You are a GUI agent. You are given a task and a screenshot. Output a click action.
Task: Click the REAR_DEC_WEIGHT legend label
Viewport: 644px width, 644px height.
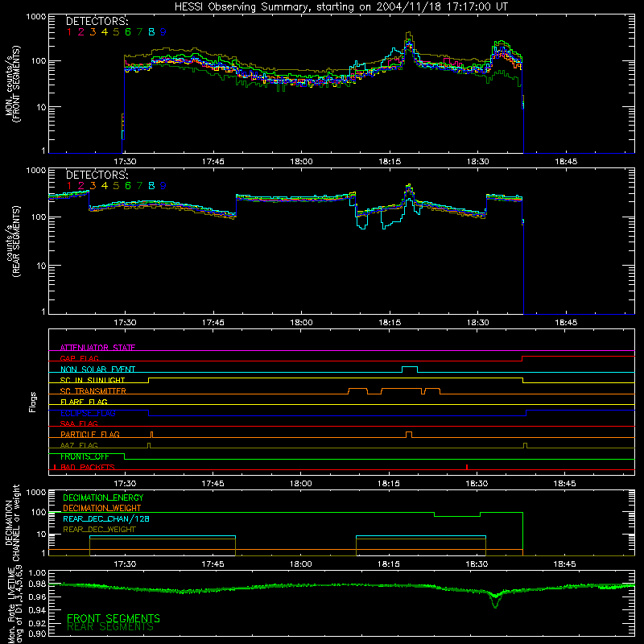coord(99,530)
